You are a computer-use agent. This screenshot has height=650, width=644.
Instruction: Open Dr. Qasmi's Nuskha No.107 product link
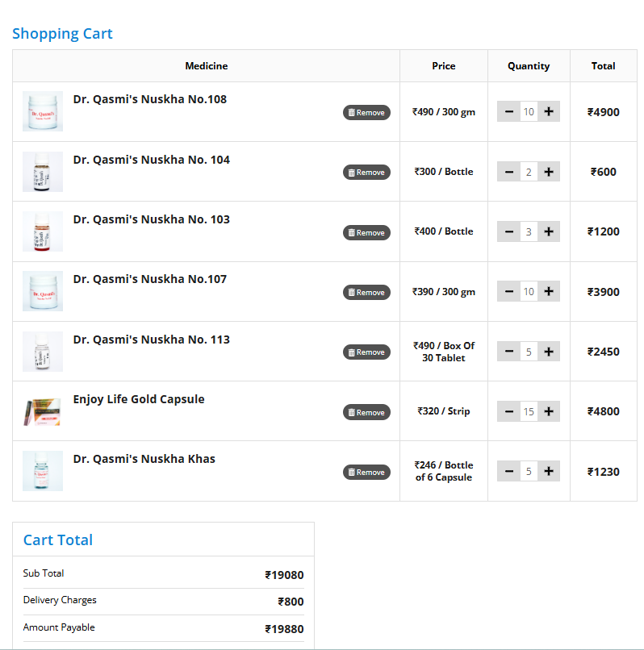(x=149, y=279)
